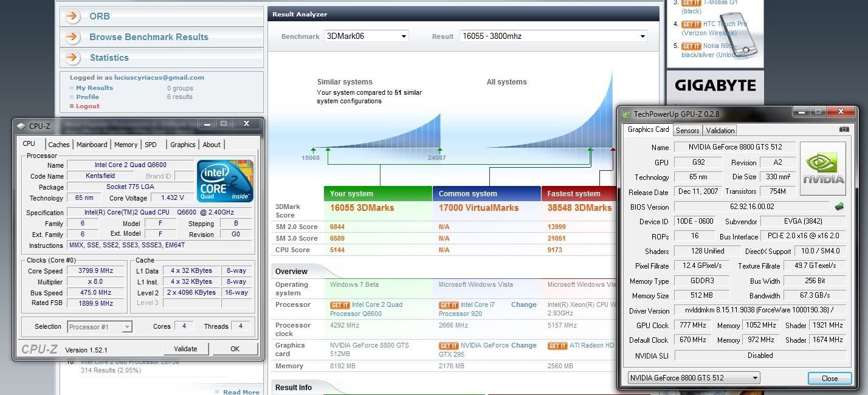Image resolution: width=868 pixels, height=395 pixels.
Task: Open the GeForce 8800 GTS 512 dropdown in GPU-Z
Action: click(x=694, y=378)
